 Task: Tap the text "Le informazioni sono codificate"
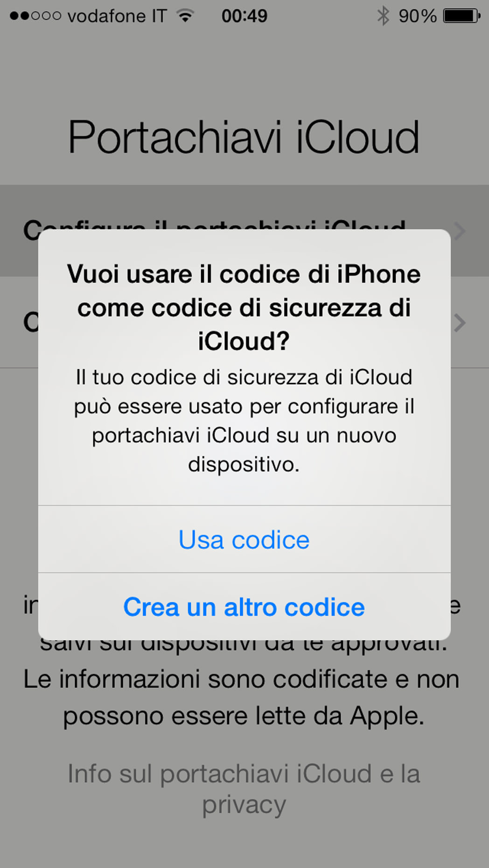[x=205, y=679]
